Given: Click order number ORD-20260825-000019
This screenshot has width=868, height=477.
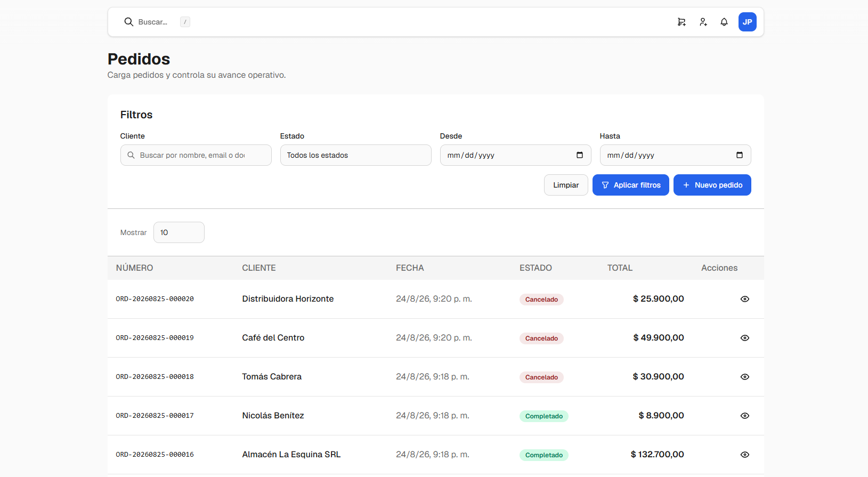Looking at the screenshot, I should coord(155,338).
